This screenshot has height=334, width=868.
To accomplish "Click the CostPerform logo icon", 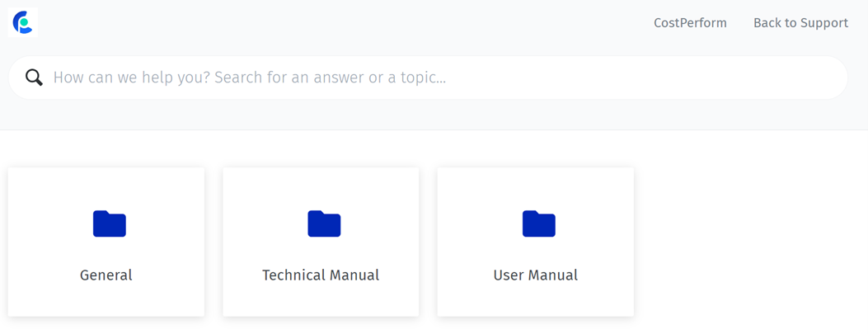I will pos(23,23).
